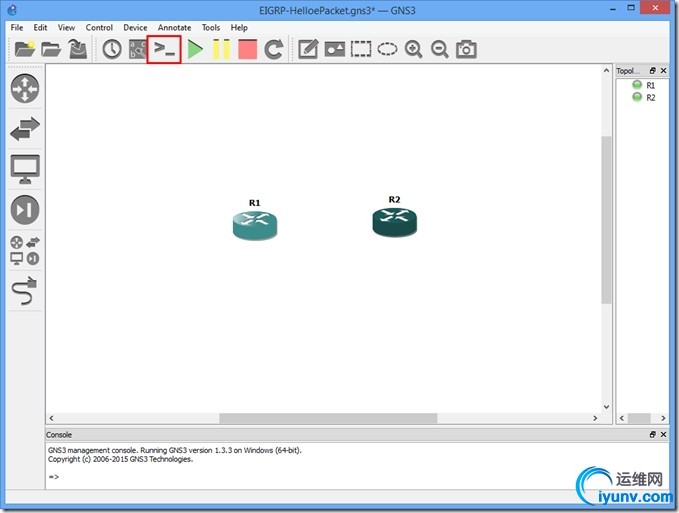The image size is (679, 513).
Task: Select router R2 on canvas
Action: 394,222
